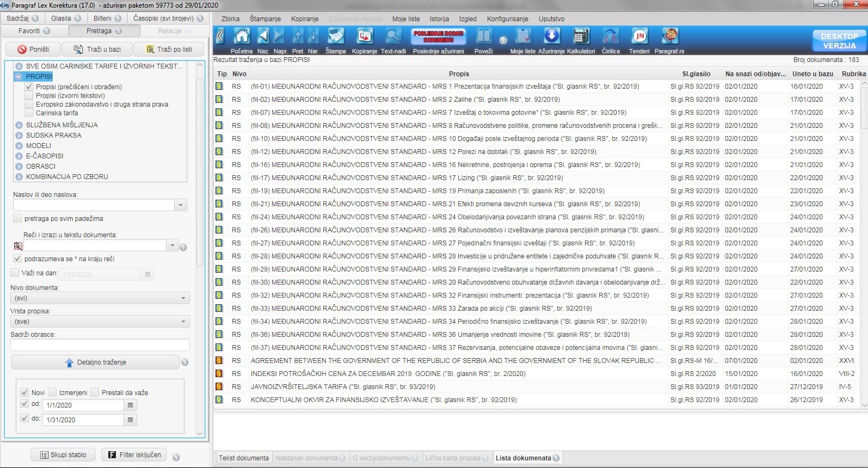The width and height of the screenshot is (868, 468).
Task: Click the Moje liste toolbar icon
Action: coord(522,37)
